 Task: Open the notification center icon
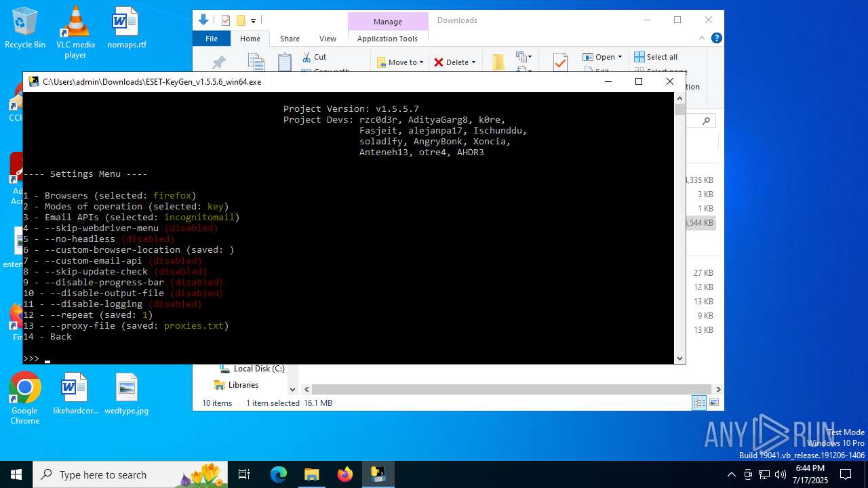846,474
